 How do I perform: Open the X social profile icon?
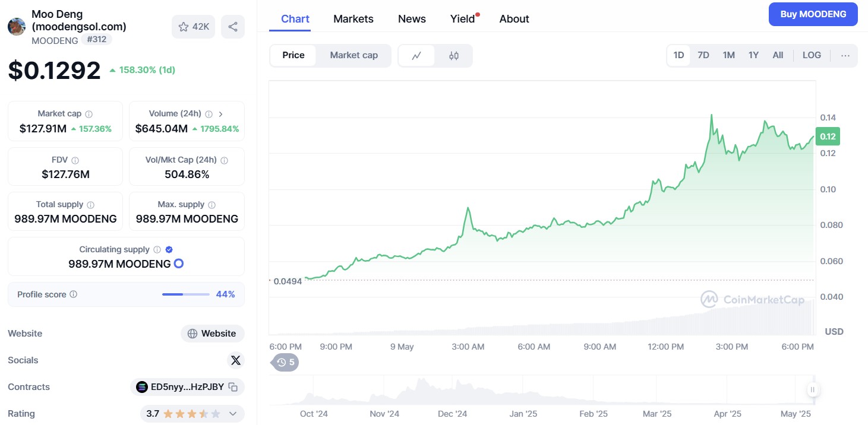click(x=236, y=360)
